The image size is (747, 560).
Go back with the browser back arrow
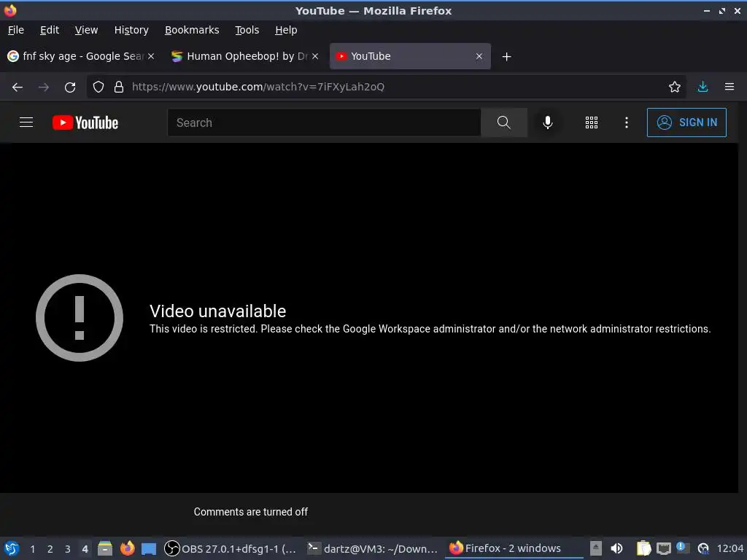[18, 87]
